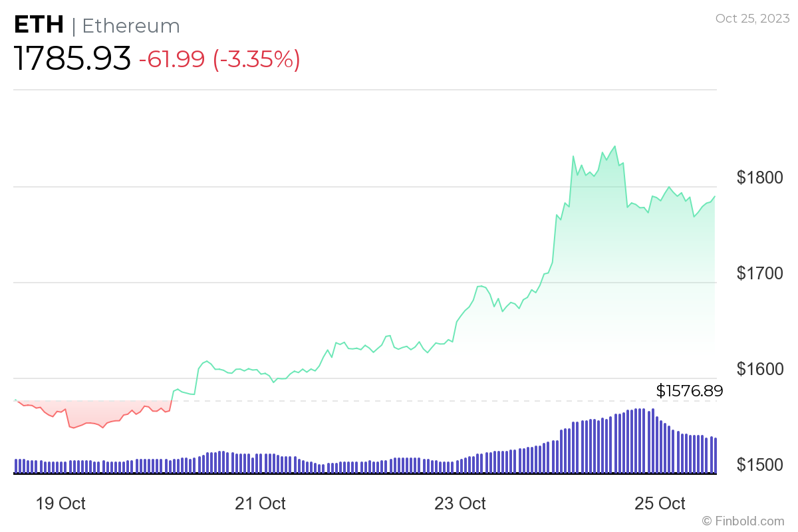Click the 23 Oct date axis label
798x532 pixels.
460,503
